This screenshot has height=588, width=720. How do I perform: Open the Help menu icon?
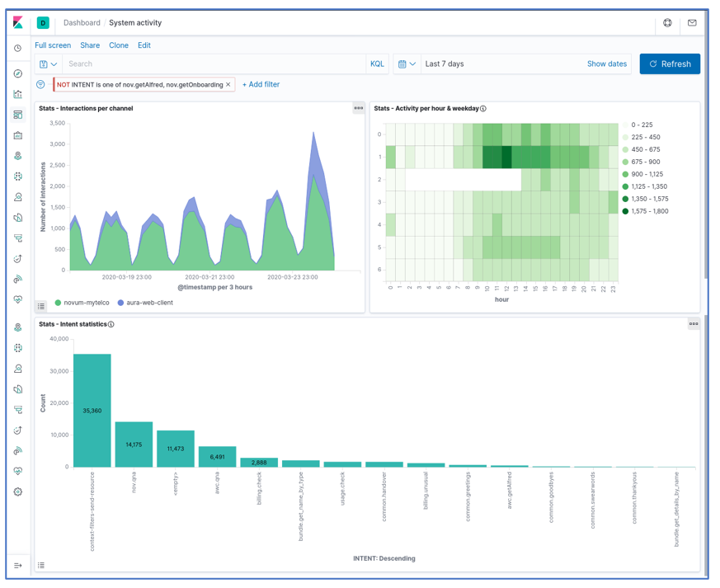click(667, 22)
